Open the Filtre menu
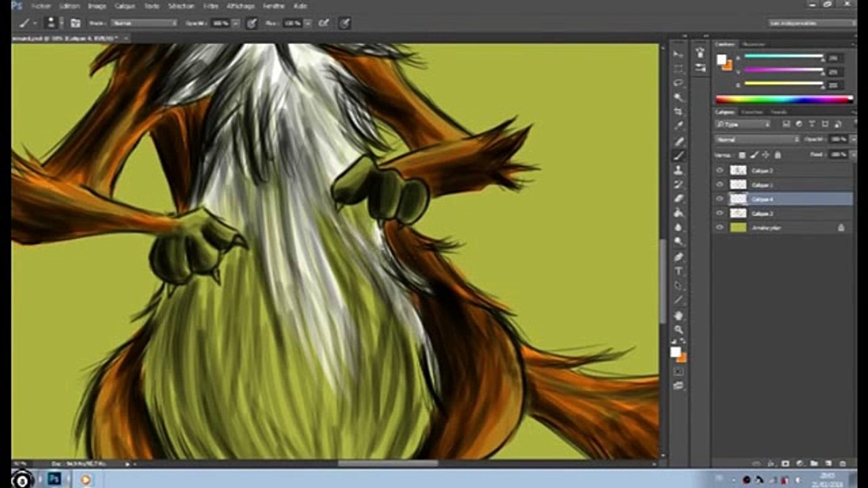This screenshot has height=488, width=868. (x=211, y=6)
